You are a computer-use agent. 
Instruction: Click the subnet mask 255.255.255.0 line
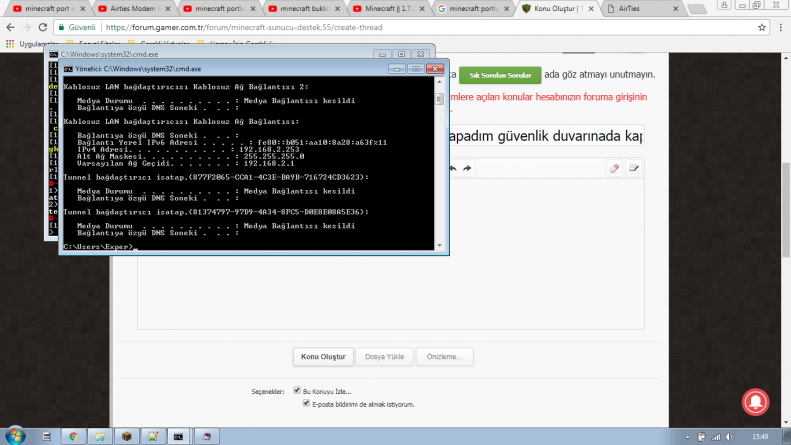coord(191,156)
